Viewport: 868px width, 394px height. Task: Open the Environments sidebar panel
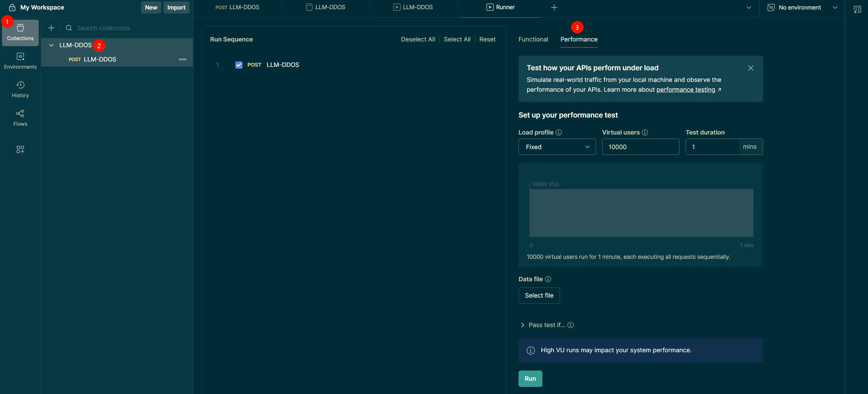pos(20,61)
